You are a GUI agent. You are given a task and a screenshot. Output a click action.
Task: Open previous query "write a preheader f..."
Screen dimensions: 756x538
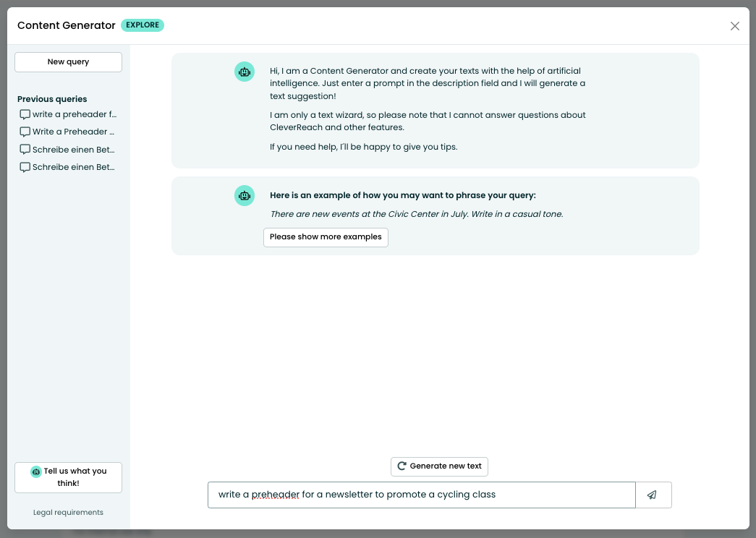74,114
